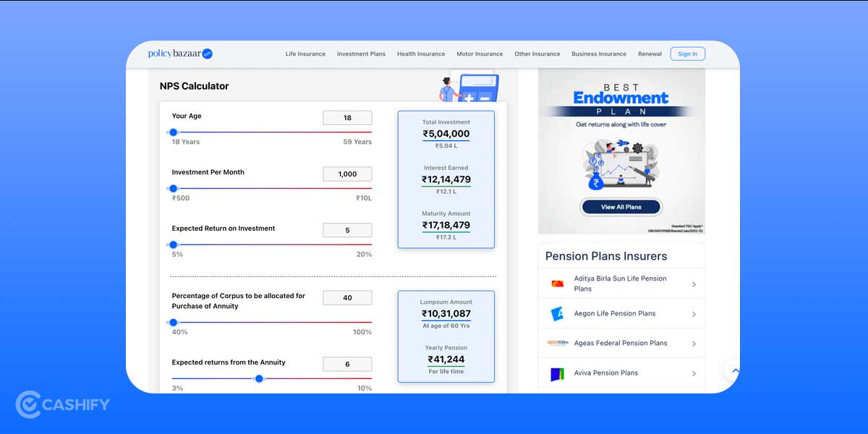Click the View All Plans button
This screenshot has width=868, height=434.
(621, 206)
